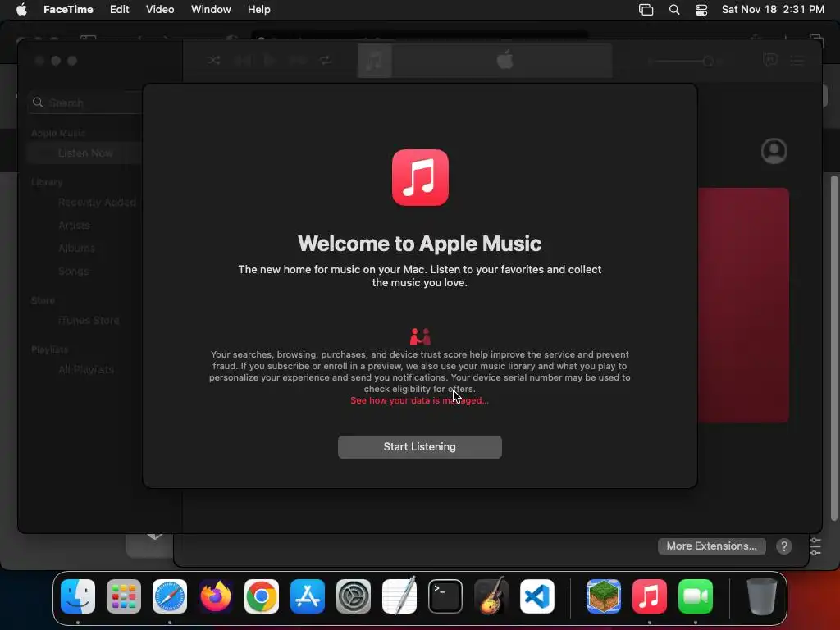Open the Help menu
Image resolution: width=840 pixels, height=630 pixels.
[x=258, y=10]
